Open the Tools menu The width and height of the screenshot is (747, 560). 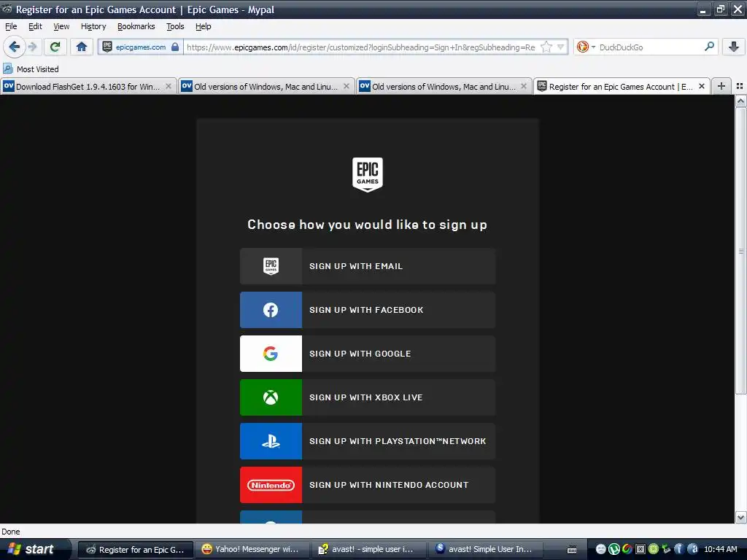coord(175,26)
